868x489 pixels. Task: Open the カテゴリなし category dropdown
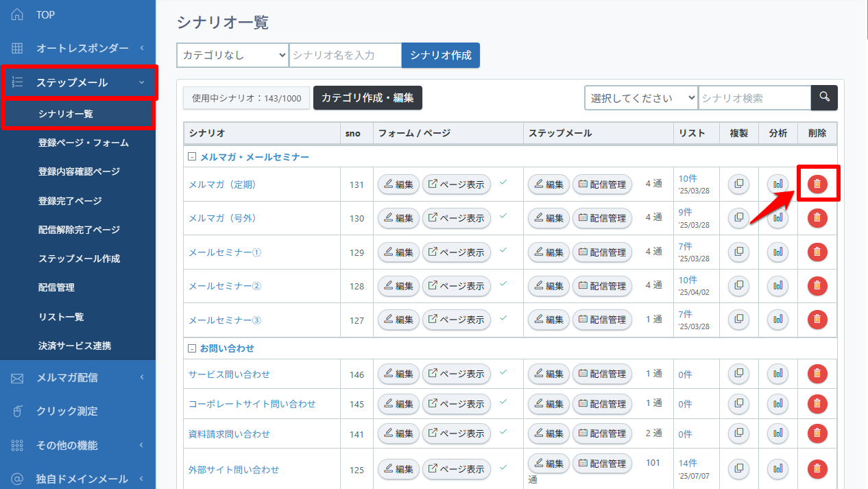(x=232, y=56)
